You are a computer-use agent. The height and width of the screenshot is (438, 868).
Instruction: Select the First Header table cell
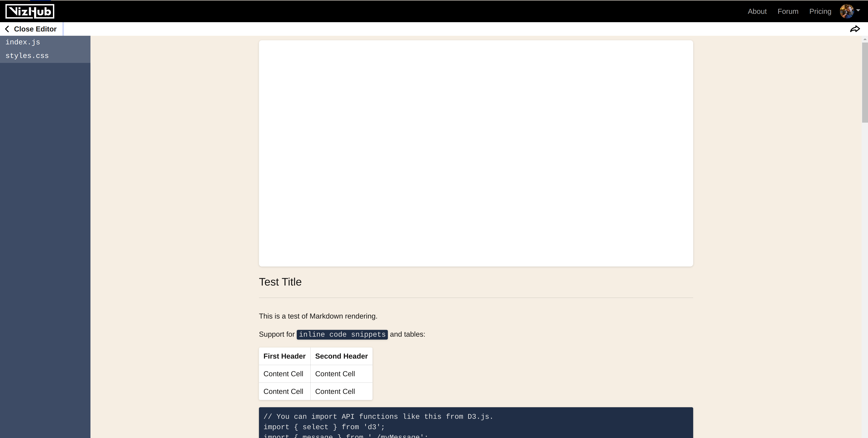284,356
